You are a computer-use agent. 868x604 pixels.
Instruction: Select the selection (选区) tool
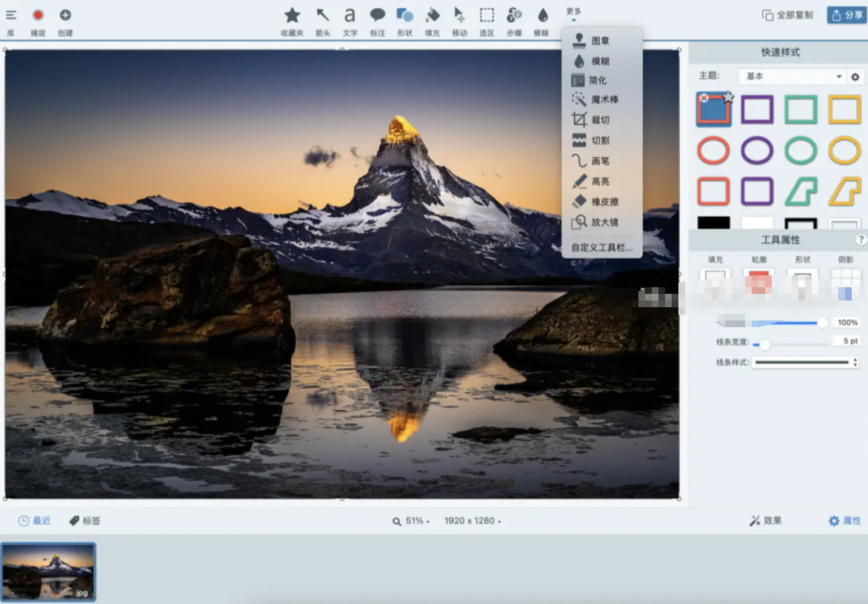487,22
